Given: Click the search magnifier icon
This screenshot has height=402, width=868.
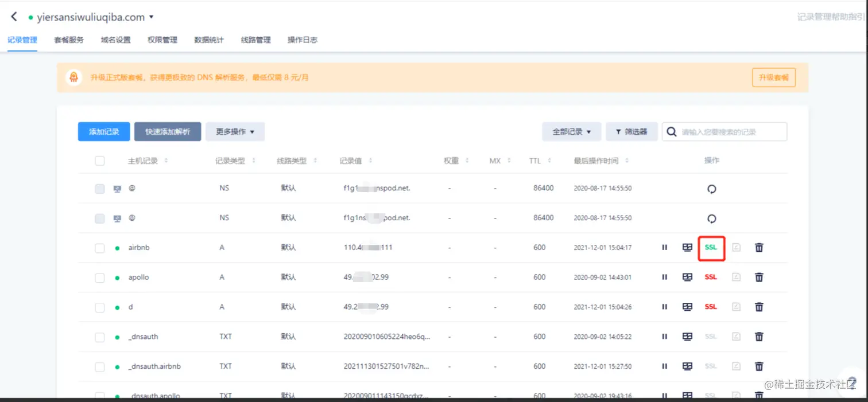Looking at the screenshot, I should (672, 132).
